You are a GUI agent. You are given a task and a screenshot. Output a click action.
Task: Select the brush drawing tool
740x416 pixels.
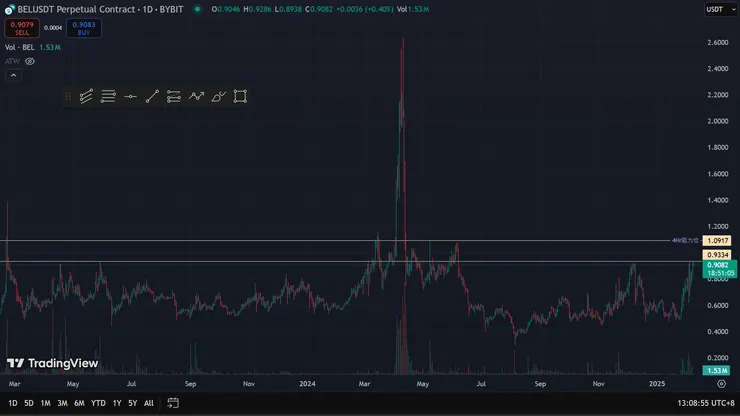coord(219,96)
